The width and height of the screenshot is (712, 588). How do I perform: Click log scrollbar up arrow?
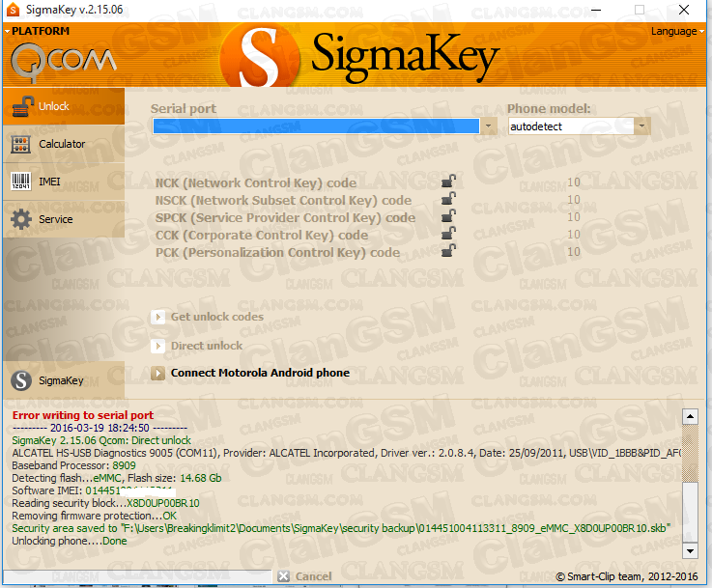pyautogui.click(x=690, y=416)
